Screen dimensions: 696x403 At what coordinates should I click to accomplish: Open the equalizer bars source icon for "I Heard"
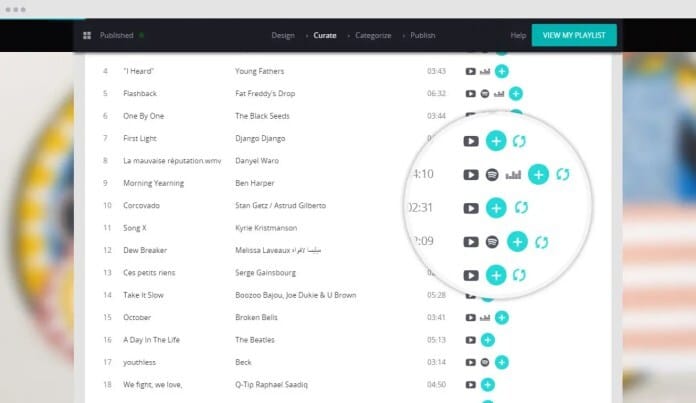click(485, 71)
